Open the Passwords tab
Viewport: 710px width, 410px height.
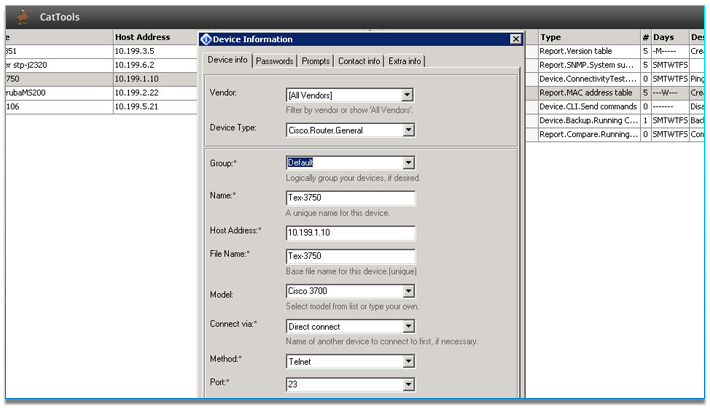[274, 61]
